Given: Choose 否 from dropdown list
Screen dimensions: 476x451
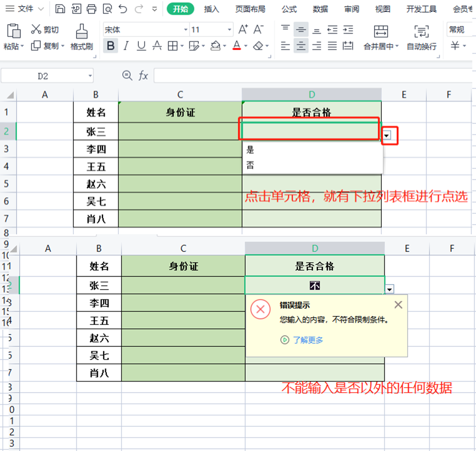Looking at the screenshot, I should pos(313,165).
